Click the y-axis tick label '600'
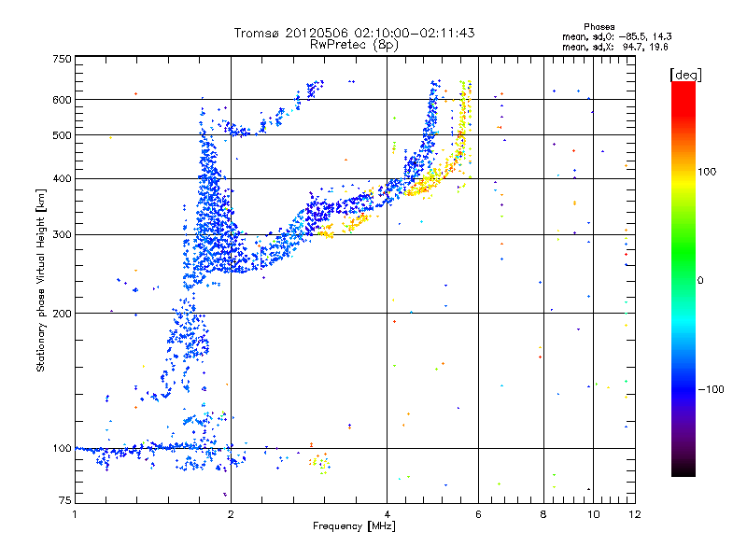 point(62,100)
